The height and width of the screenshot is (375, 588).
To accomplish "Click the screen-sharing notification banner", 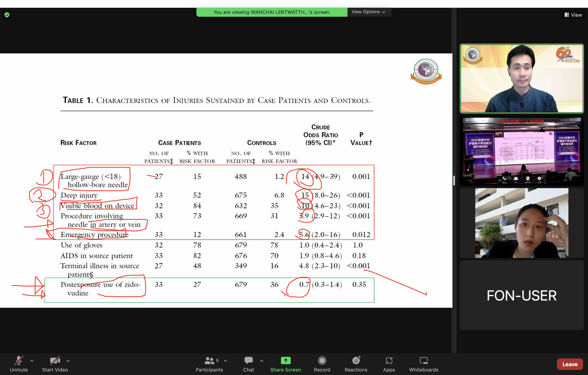I will coord(272,12).
